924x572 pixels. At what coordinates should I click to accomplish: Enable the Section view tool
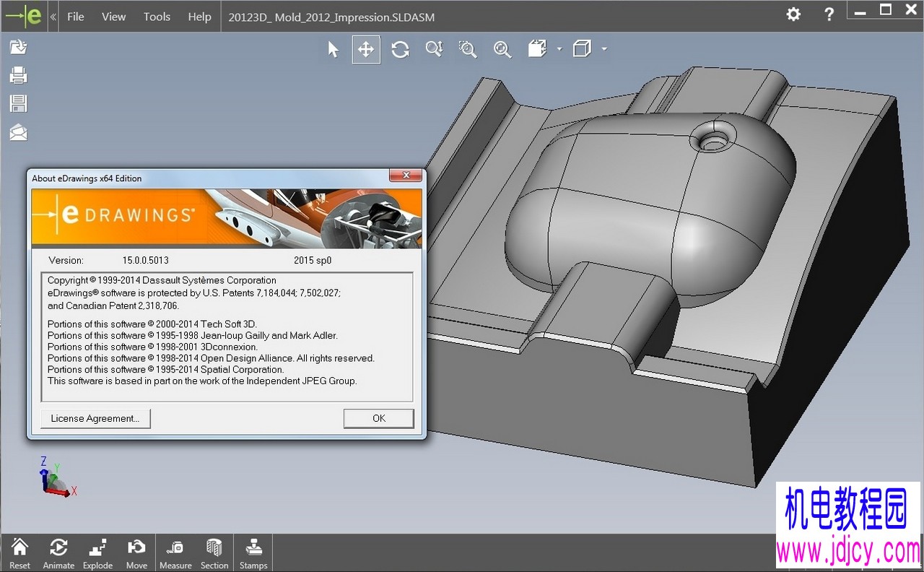coord(214,552)
